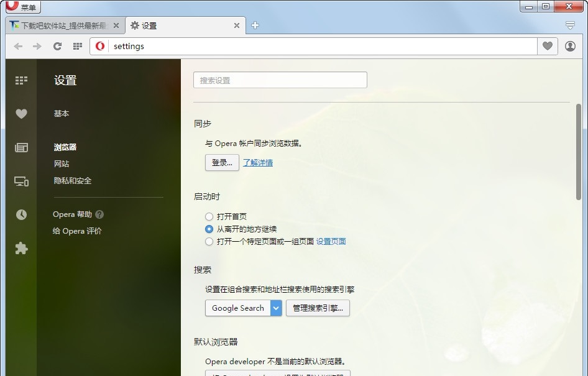Click the 登录 sync button
This screenshot has width=588, height=376.
[x=221, y=162]
